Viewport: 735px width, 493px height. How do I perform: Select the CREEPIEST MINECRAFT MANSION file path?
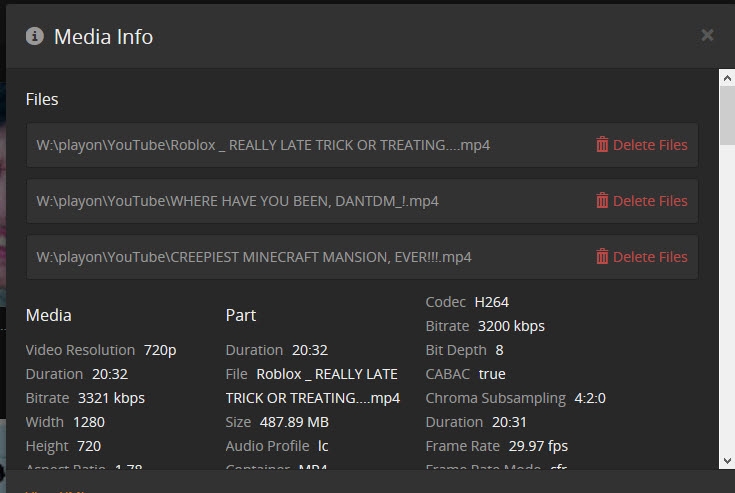(254, 257)
